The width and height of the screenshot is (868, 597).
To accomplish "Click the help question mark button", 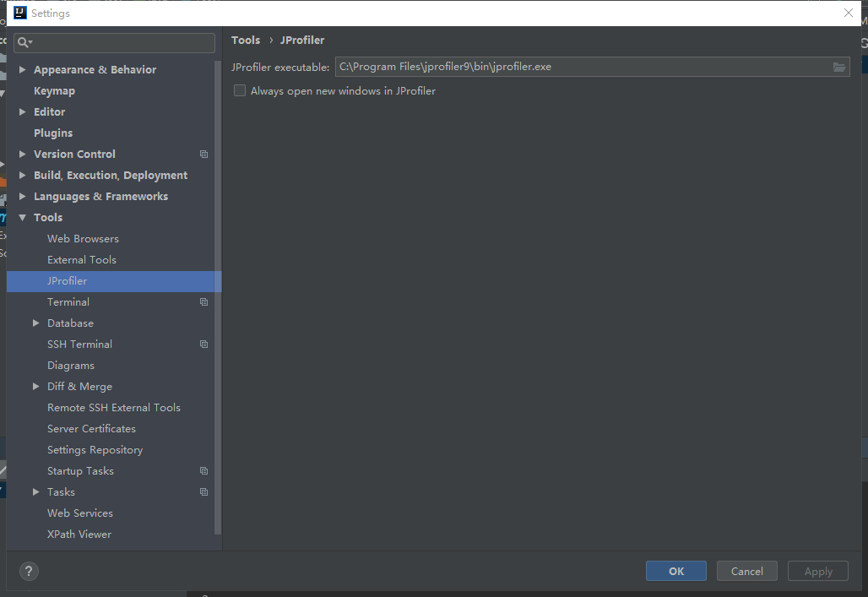I will (29, 571).
